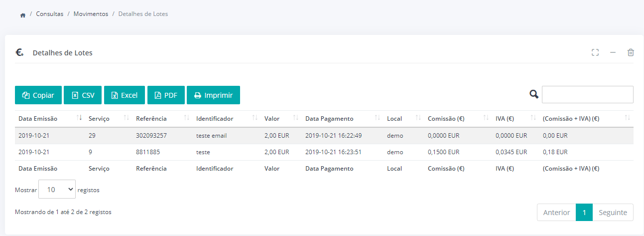Screen dimensions: 644x236
Task: Delete panel using trash icon
Action: tap(630, 52)
